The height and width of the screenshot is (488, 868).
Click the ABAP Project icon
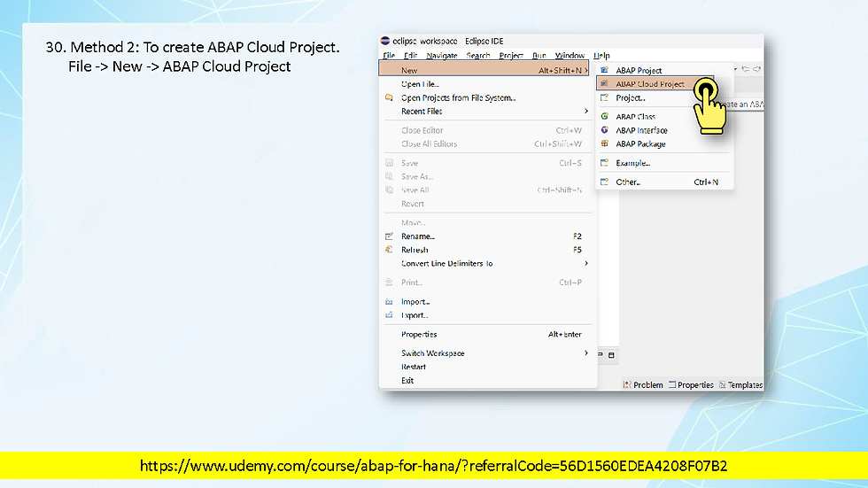604,70
